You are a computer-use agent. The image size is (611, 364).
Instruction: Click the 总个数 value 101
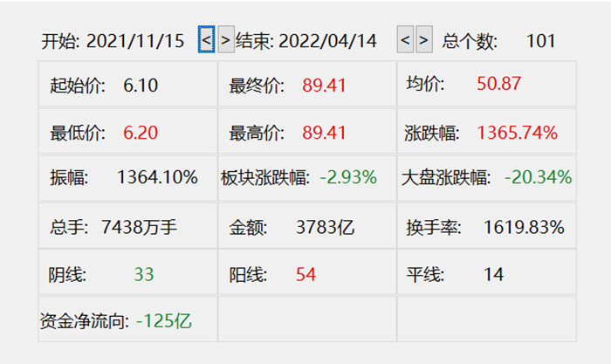coord(541,41)
